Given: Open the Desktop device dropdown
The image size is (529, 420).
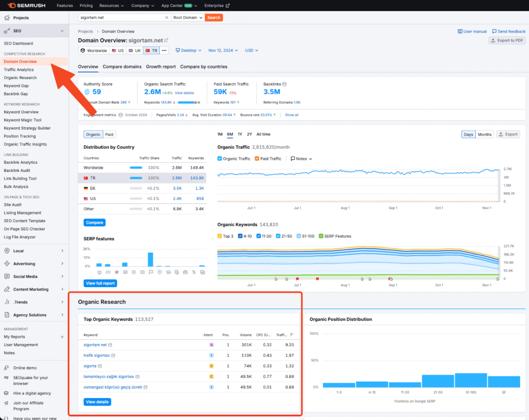Looking at the screenshot, I should 189,51.
